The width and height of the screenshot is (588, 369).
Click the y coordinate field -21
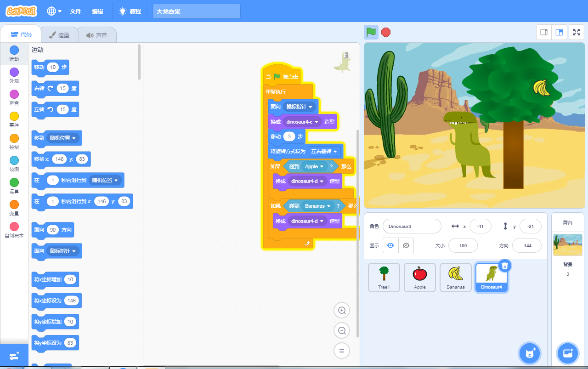pyautogui.click(x=530, y=226)
